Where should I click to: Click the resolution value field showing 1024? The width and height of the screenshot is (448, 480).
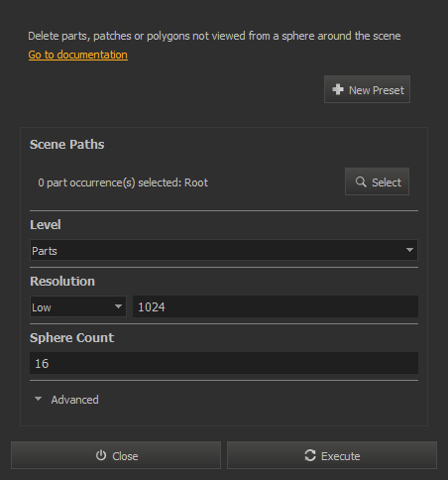[x=276, y=306]
